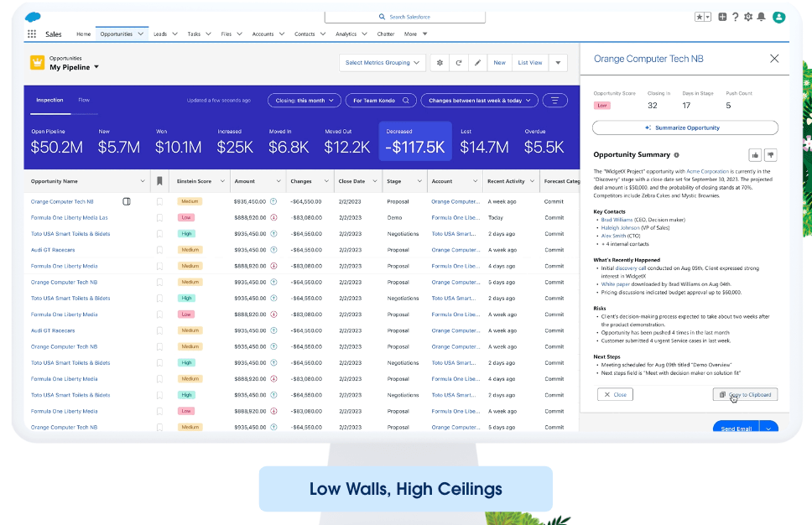Click the gold crown Opportunities icon

tap(37, 63)
